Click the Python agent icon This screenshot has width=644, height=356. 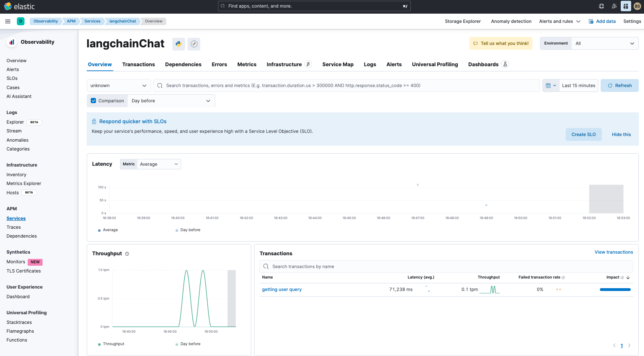click(x=179, y=44)
